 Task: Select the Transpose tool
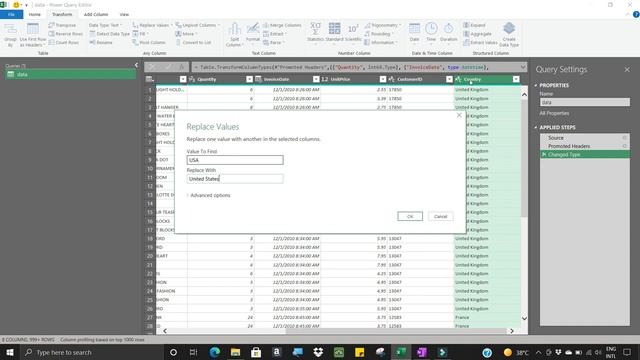[62, 25]
